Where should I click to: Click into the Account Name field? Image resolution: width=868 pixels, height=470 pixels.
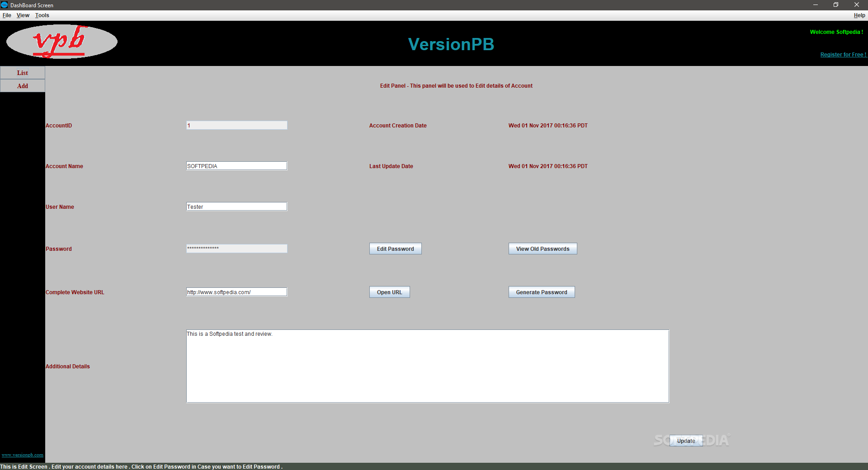click(237, 166)
